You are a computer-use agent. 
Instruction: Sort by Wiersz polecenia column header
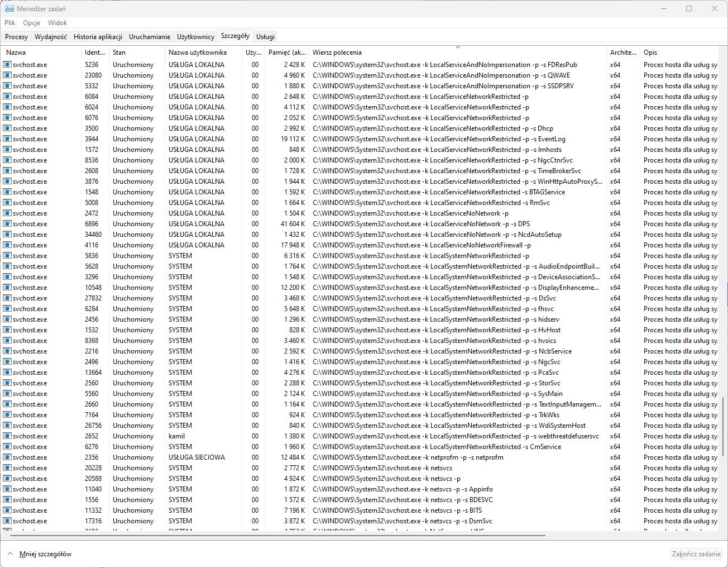pyautogui.click(x=458, y=52)
